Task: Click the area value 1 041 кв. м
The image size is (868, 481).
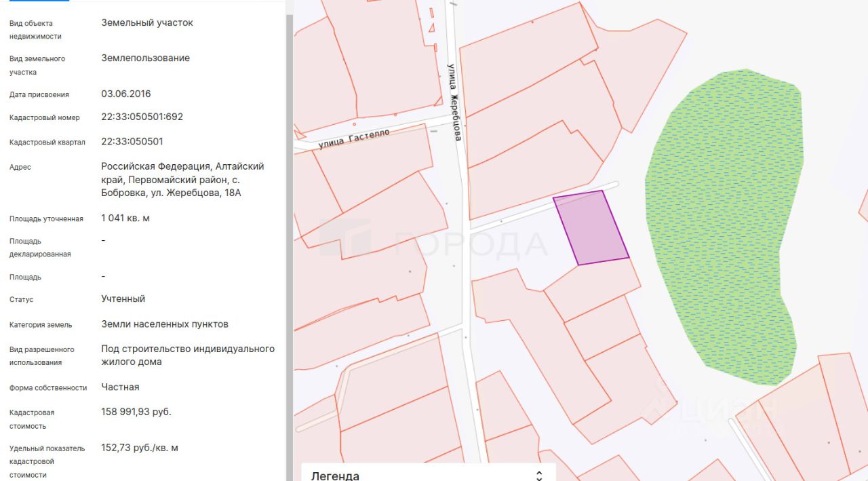Action: click(125, 218)
